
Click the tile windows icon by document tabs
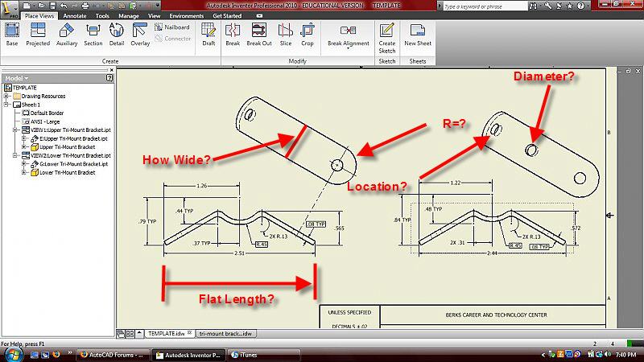pos(130,334)
